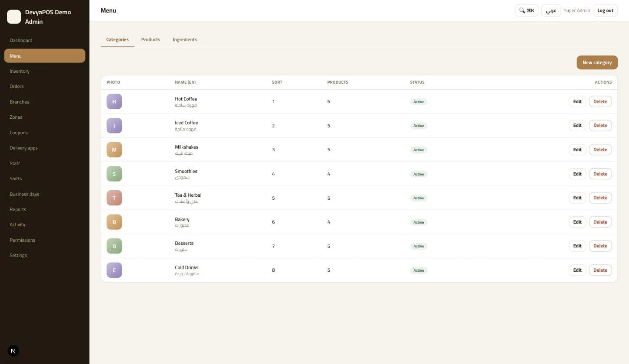Edit the Milkshakes category
The height and width of the screenshot is (364, 629).
[577, 149]
